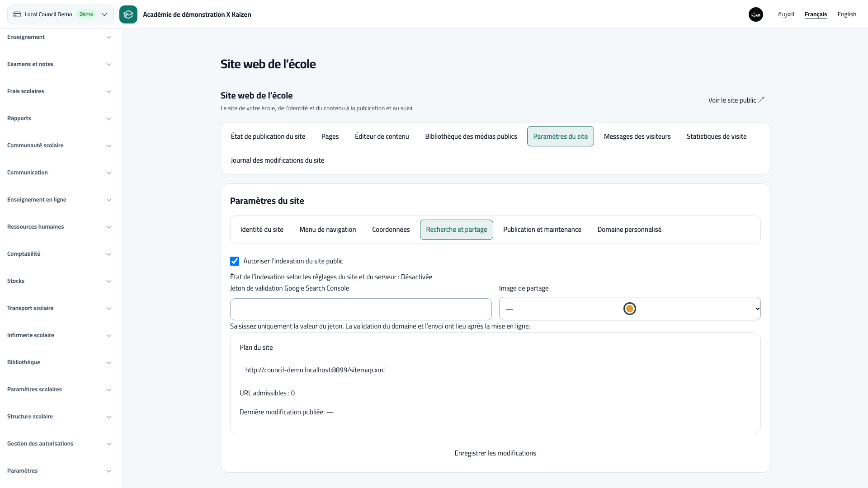The image size is (868, 488).
Task: Expand Infirmerie scolaire section
Action: (x=59, y=335)
